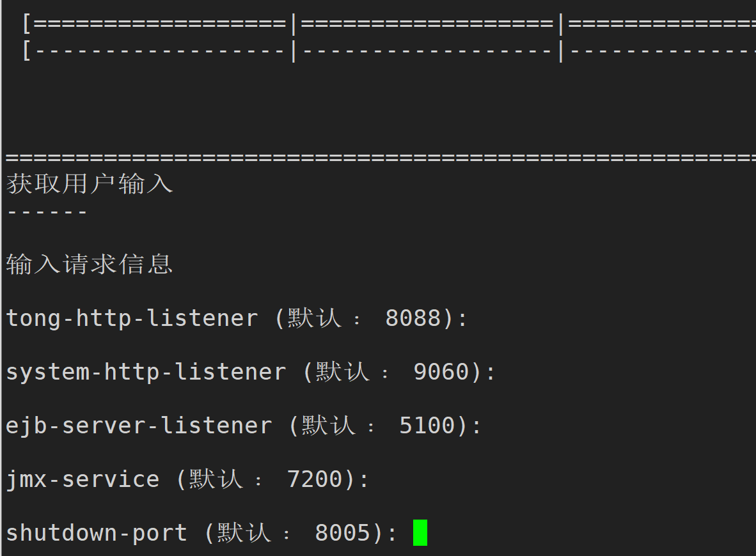Click the 获取用户输入 section title

pyautogui.click(x=89, y=183)
